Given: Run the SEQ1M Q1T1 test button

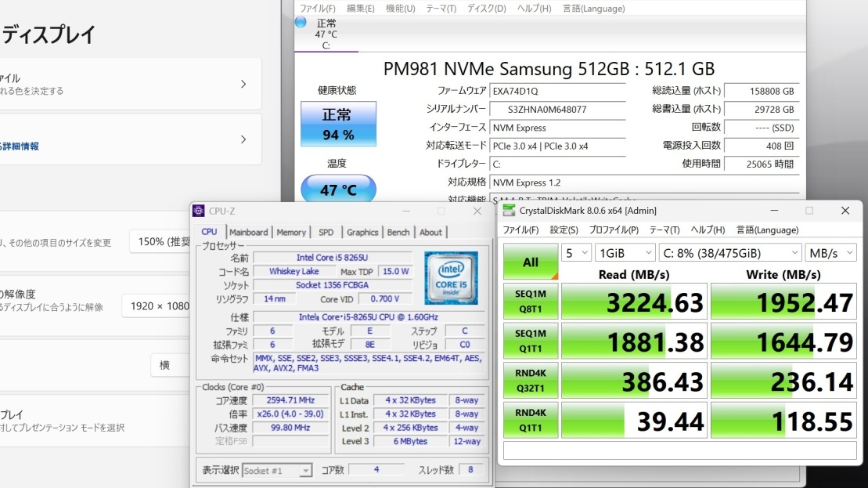Looking at the screenshot, I should point(531,341).
